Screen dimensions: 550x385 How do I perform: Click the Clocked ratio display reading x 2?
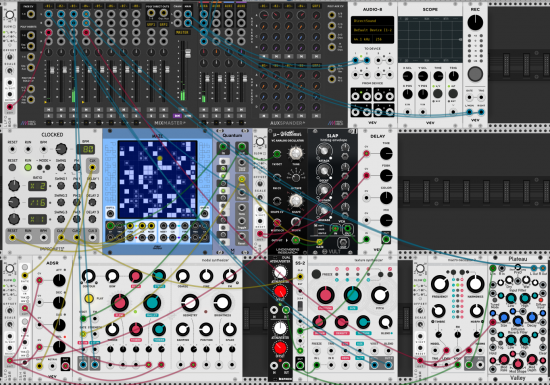click(37, 186)
